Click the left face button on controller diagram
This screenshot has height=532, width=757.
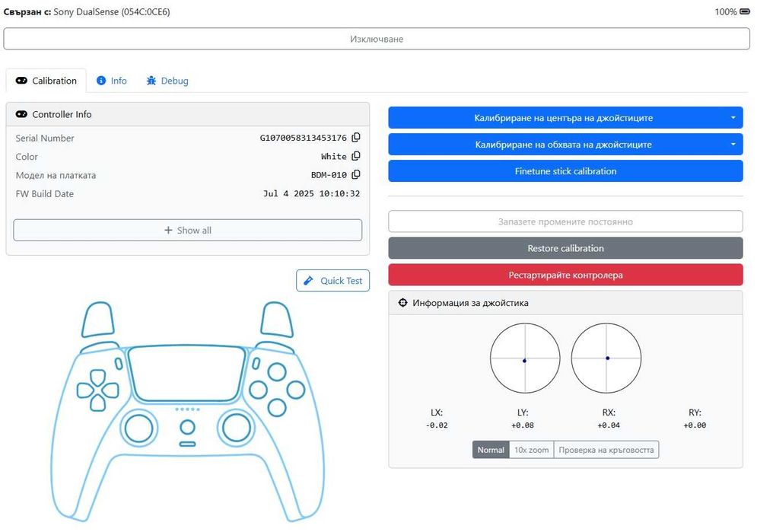(258, 390)
